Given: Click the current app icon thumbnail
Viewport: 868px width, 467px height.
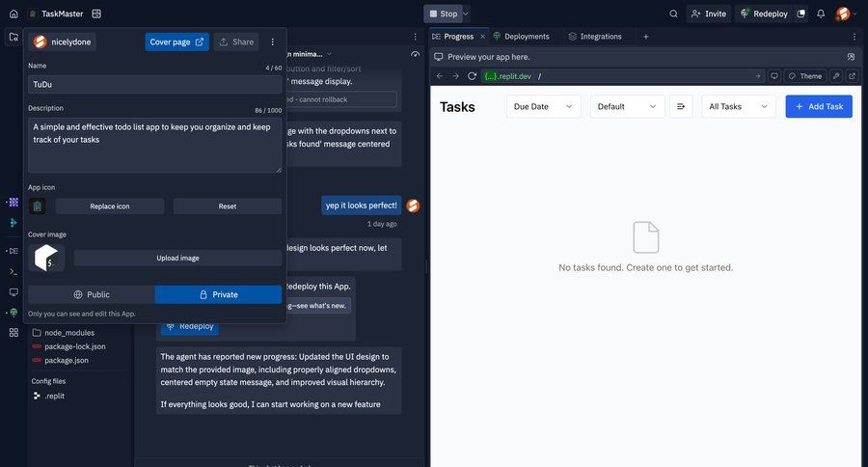Looking at the screenshot, I should [37, 206].
